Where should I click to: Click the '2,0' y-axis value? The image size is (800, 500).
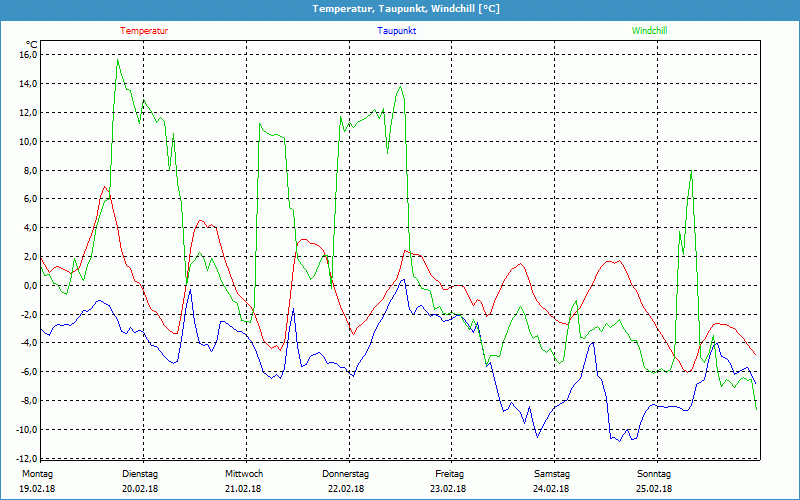pos(30,257)
